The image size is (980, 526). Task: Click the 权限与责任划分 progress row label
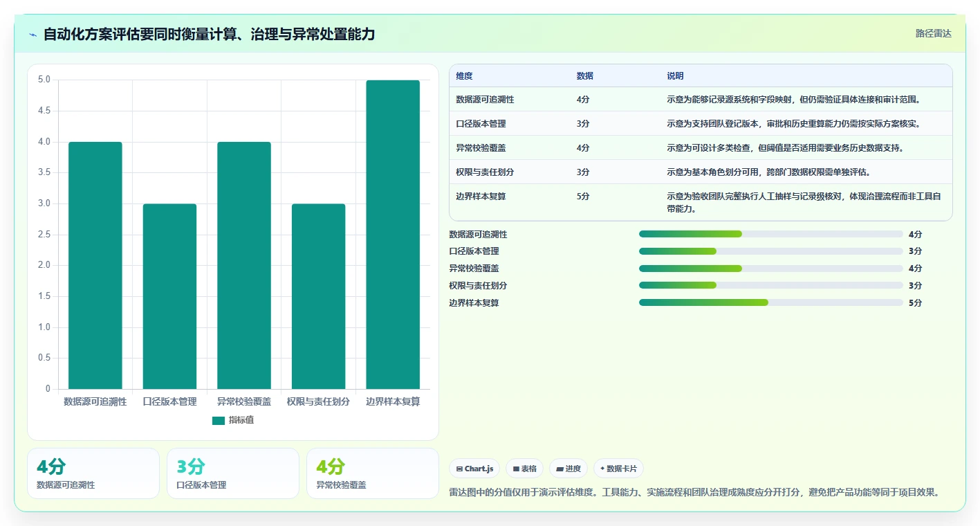click(478, 286)
